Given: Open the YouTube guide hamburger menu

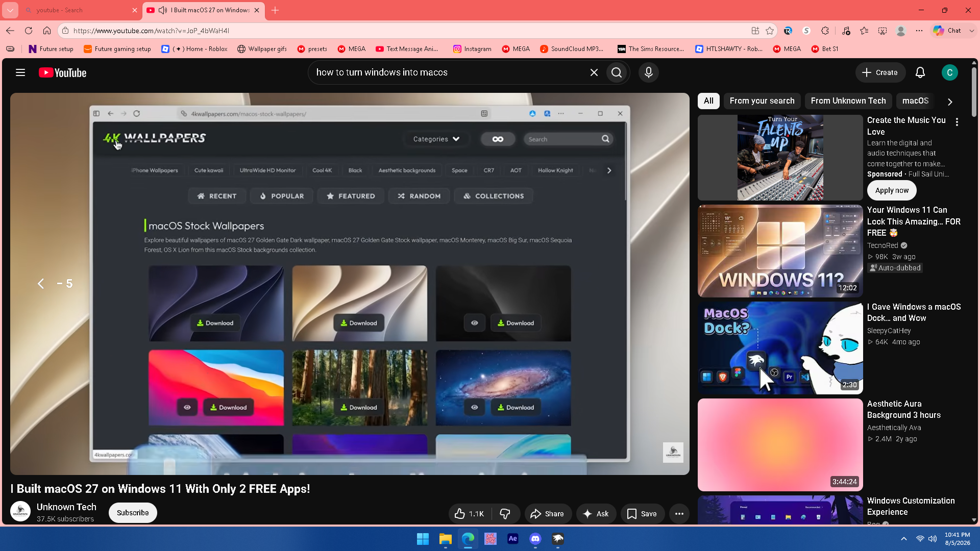Looking at the screenshot, I should point(20,72).
